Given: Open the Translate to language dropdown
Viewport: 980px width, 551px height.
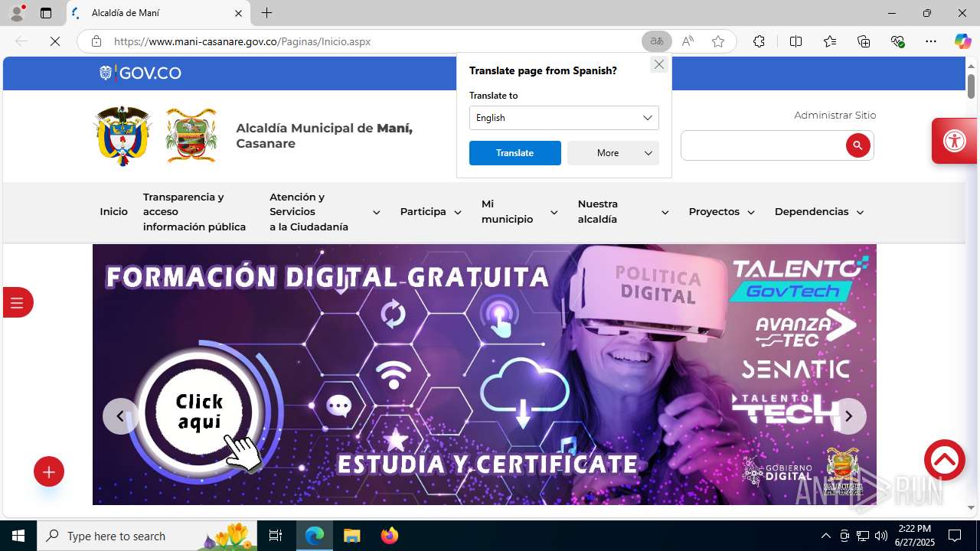Looking at the screenshot, I should pyautogui.click(x=563, y=118).
